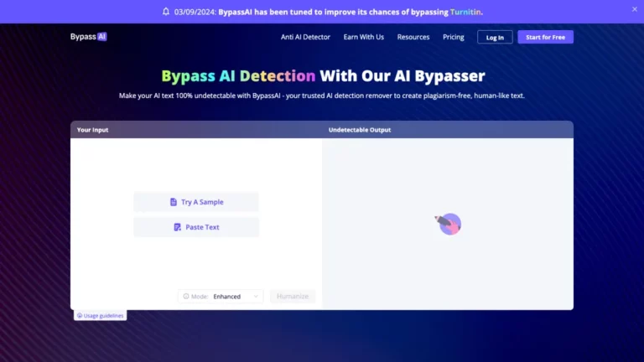Click the Paste Text button
The width and height of the screenshot is (644, 362).
196,227
